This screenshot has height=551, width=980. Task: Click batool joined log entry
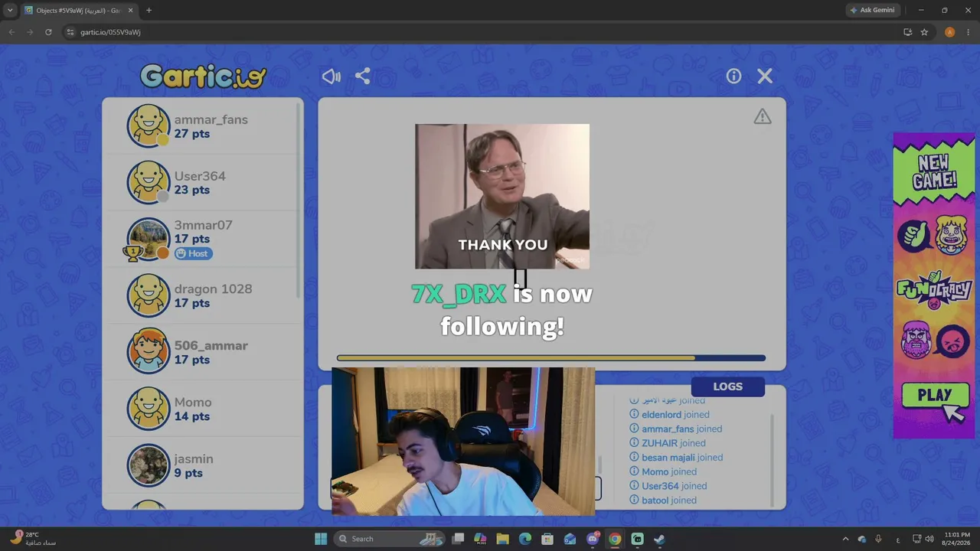coord(662,500)
